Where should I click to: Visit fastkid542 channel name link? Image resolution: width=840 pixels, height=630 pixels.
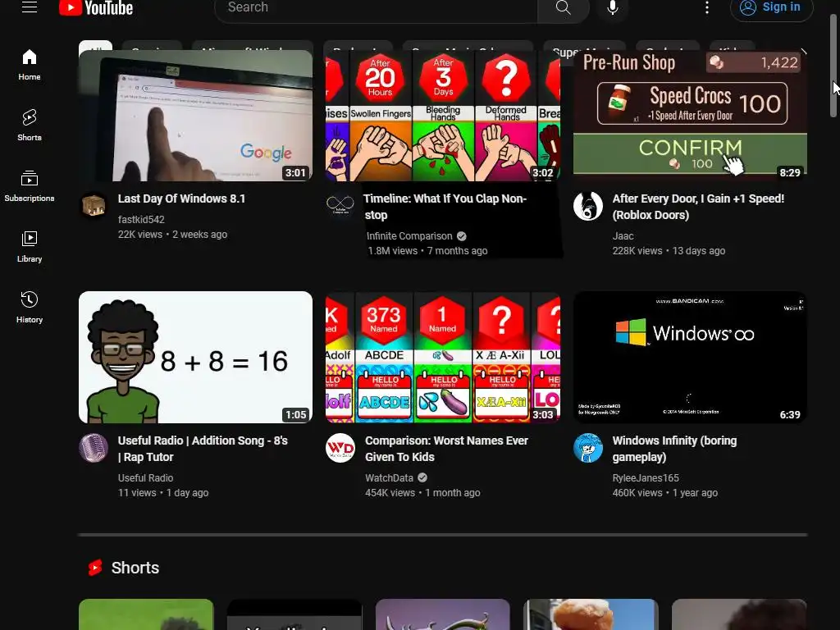pos(141,220)
